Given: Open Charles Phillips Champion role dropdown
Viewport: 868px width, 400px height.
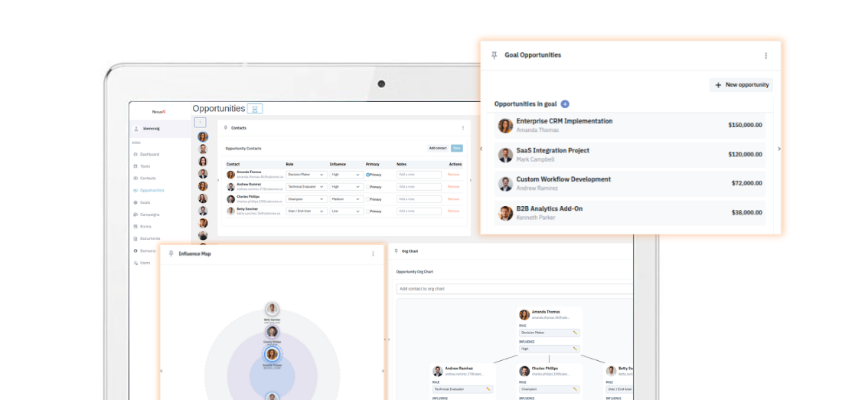Looking at the screenshot, I should click(306, 199).
